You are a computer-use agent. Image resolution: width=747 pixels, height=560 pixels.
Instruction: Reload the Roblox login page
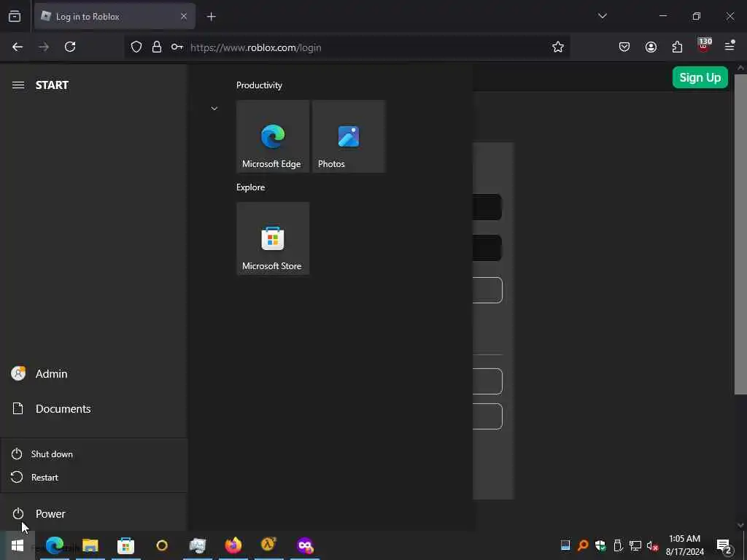click(x=70, y=47)
